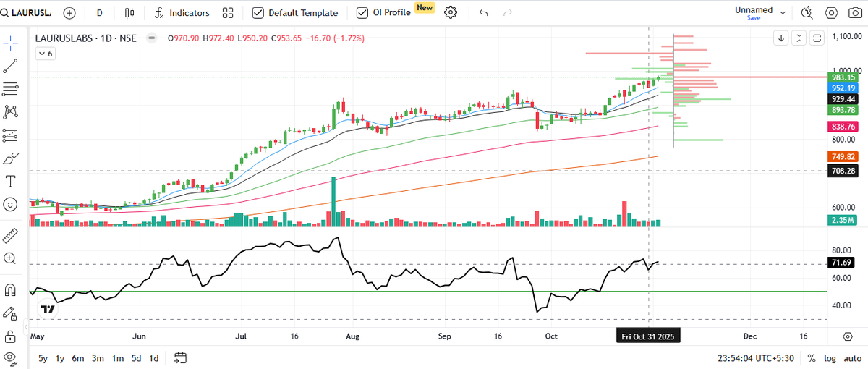Set the 6m date range
Viewport: 868px width, 369px height.
coord(77,358)
